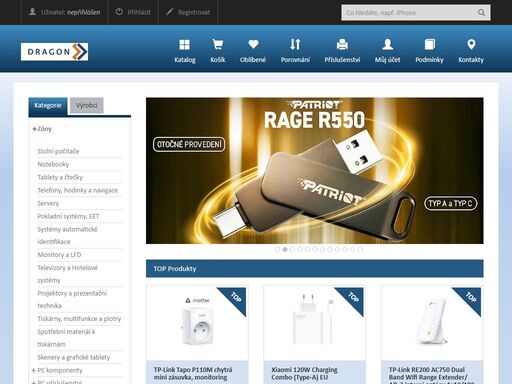Viewport: 512px width, 384px height.
Task: Open the Kontakty location pin icon
Action: [x=471, y=44]
